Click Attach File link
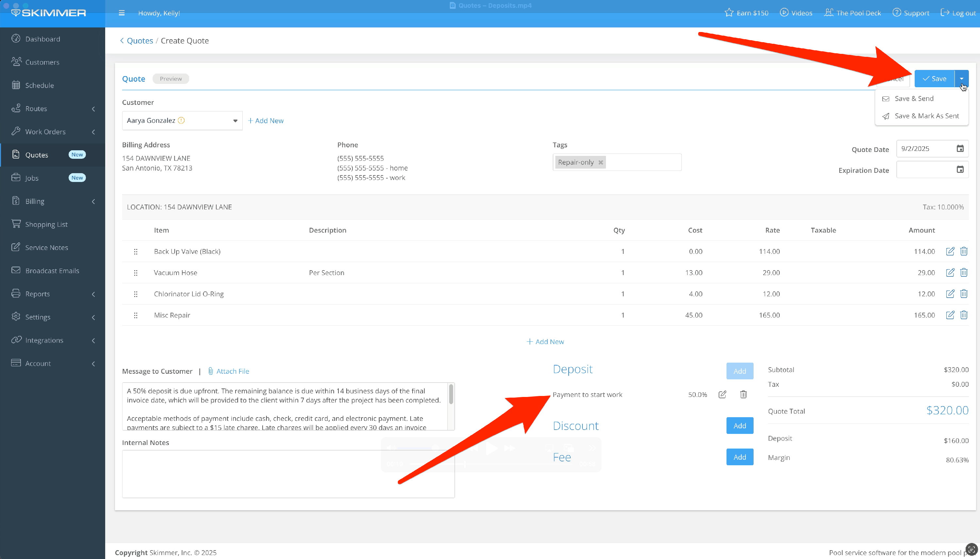 point(229,371)
